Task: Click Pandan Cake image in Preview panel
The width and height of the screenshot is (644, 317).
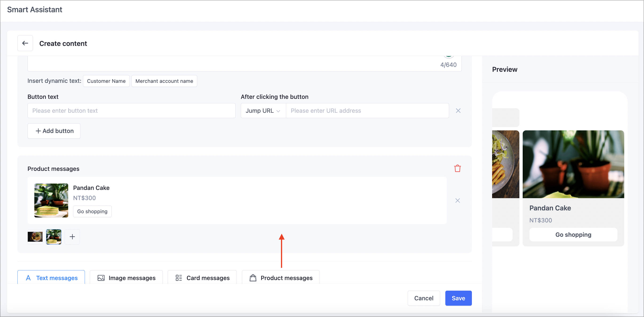Action: 573,164
